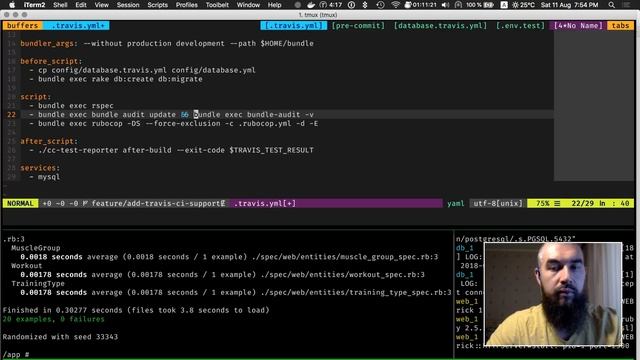The width and height of the screenshot is (640, 360).
Task: Open Spotlight search magnifier icon
Action: 611,5
